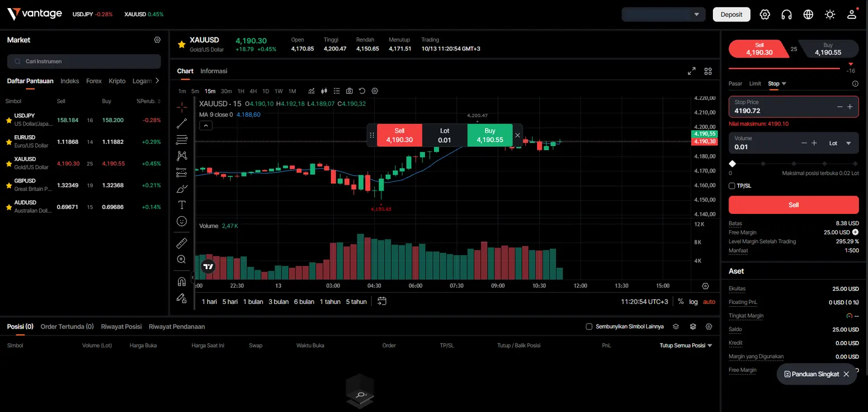This screenshot has width=868, height=412.
Task: Expand the chart to fullscreen
Action: (x=692, y=71)
